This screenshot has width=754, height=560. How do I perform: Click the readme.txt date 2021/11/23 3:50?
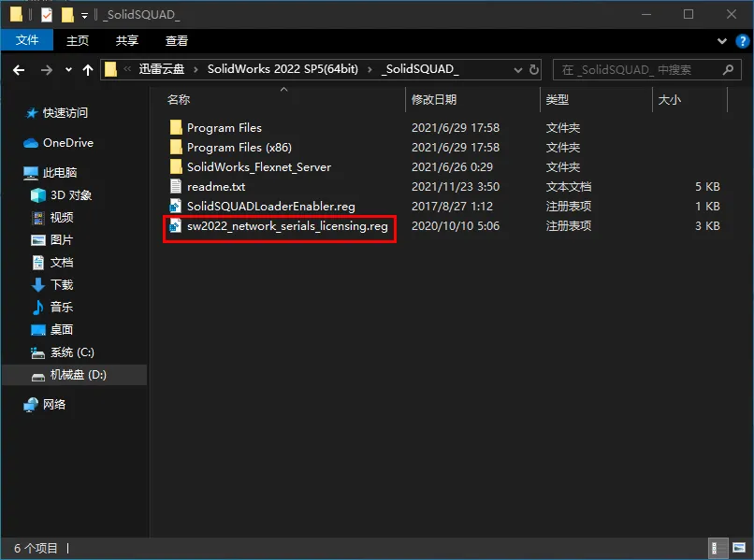[456, 186]
